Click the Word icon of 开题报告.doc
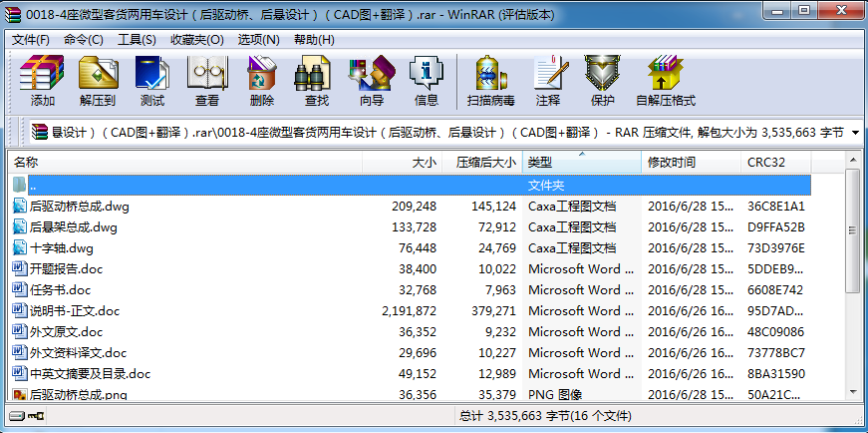The width and height of the screenshot is (868, 433). pyautogui.click(x=20, y=269)
